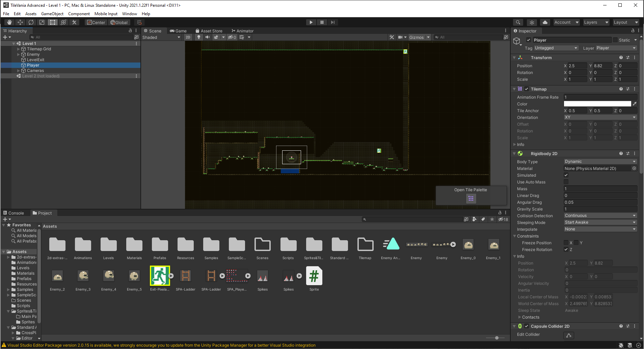Select the Move tool
The height and width of the screenshot is (349, 644).
20,22
